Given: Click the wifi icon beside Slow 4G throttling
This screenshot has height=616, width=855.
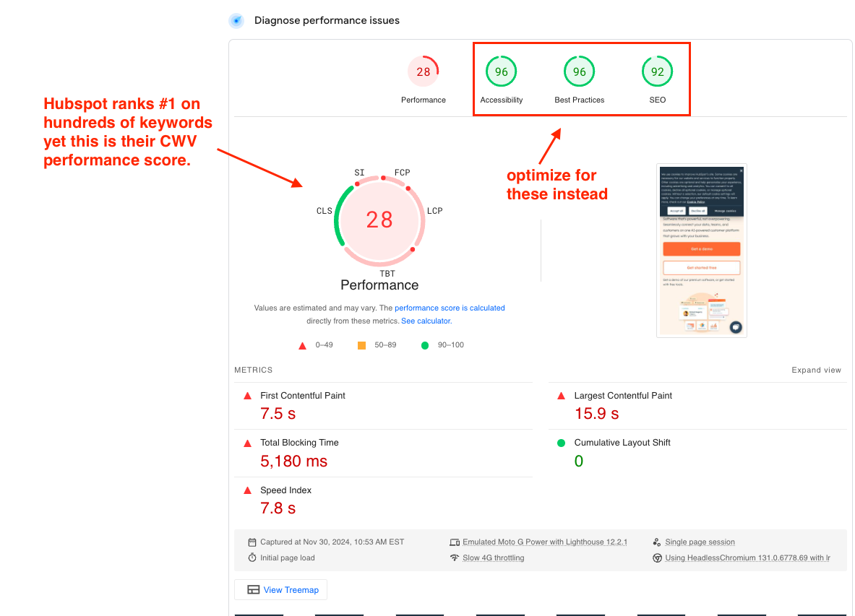Looking at the screenshot, I should [x=454, y=558].
